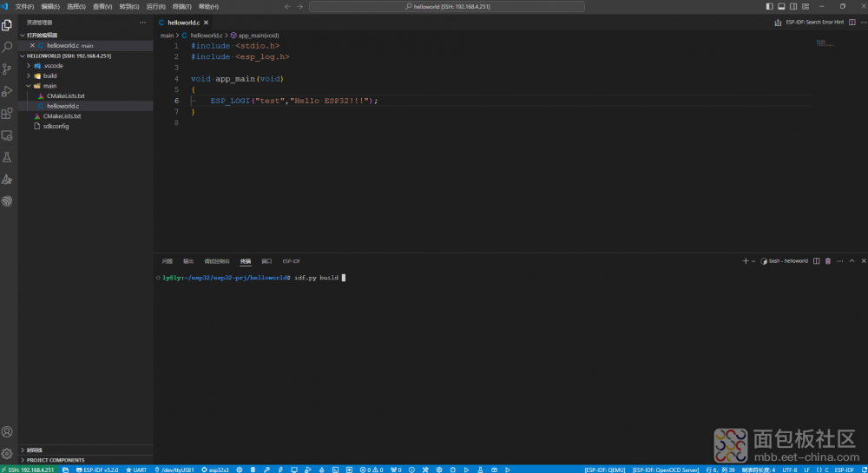The image size is (868, 473).
Task: Click the Accounts icon in activity bar
Action: (x=8, y=431)
